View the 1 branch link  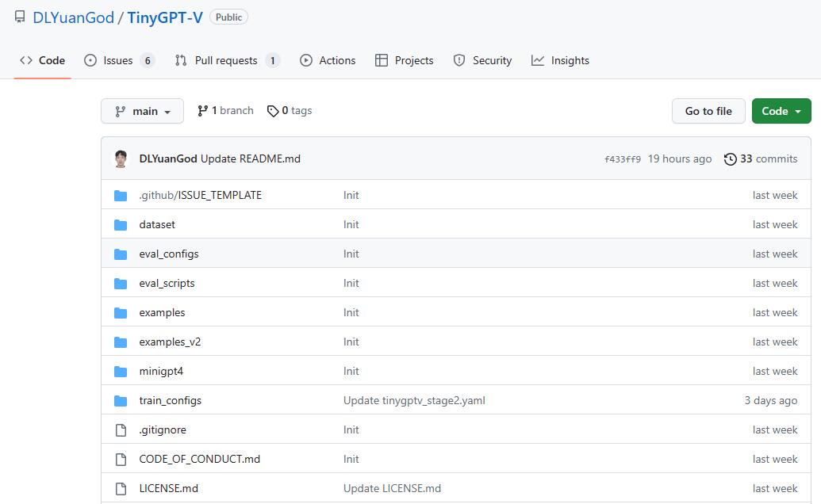(x=224, y=110)
